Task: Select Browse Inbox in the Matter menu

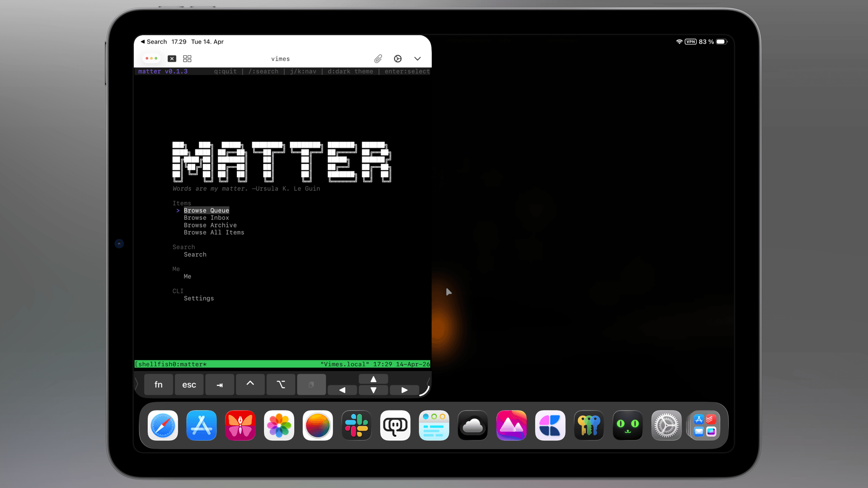Action: 206,217
